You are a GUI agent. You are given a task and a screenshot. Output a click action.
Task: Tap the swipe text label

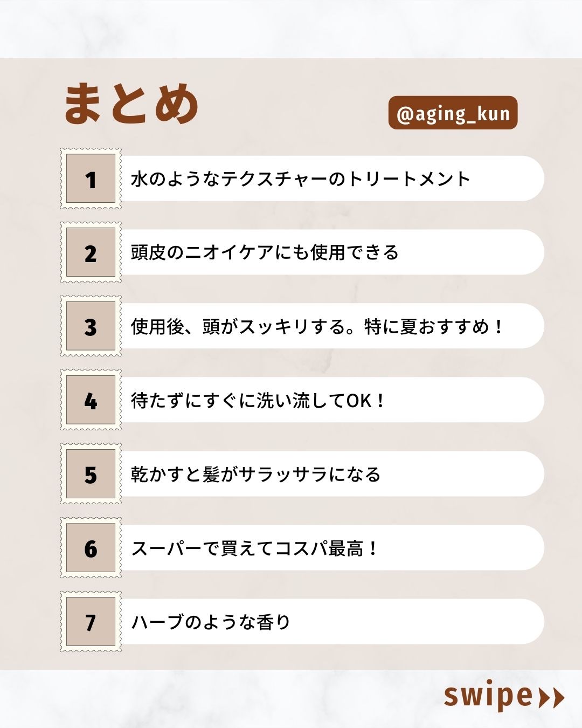tap(488, 696)
